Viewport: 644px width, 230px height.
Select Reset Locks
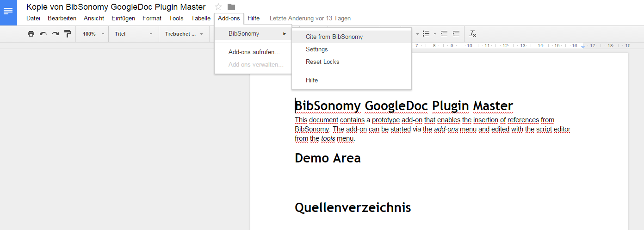point(352,62)
